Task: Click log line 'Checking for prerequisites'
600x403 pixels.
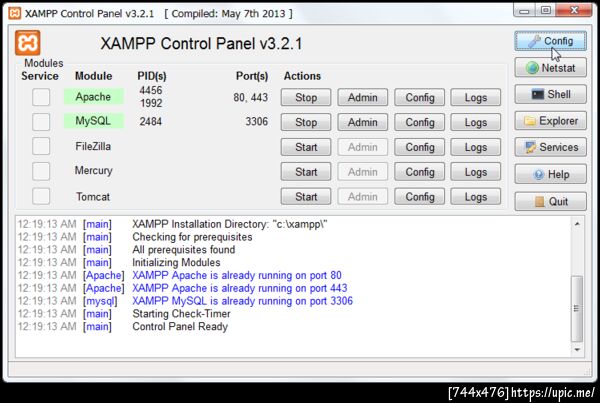Action: point(192,237)
